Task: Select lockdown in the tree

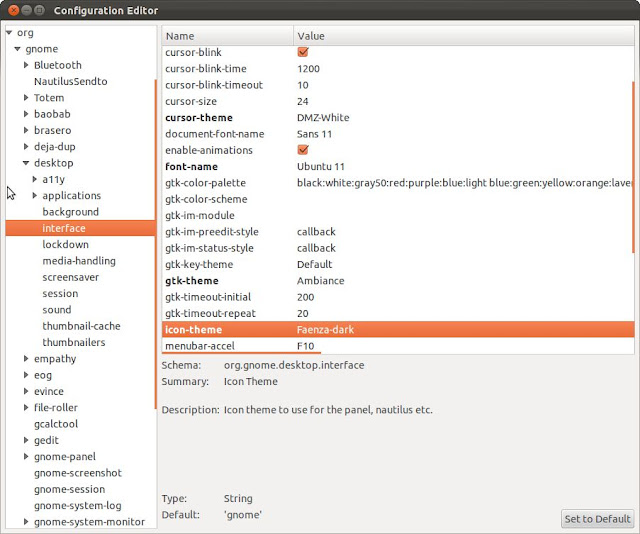Action: pos(65,245)
